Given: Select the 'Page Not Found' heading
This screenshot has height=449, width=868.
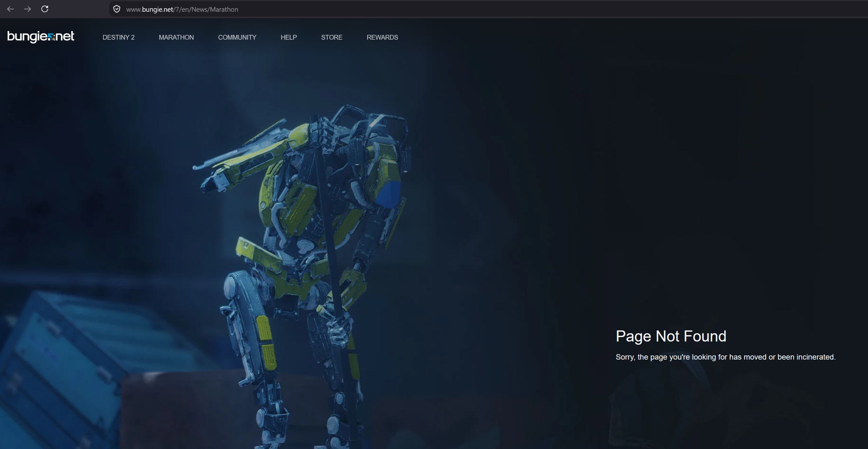Looking at the screenshot, I should pos(671,336).
